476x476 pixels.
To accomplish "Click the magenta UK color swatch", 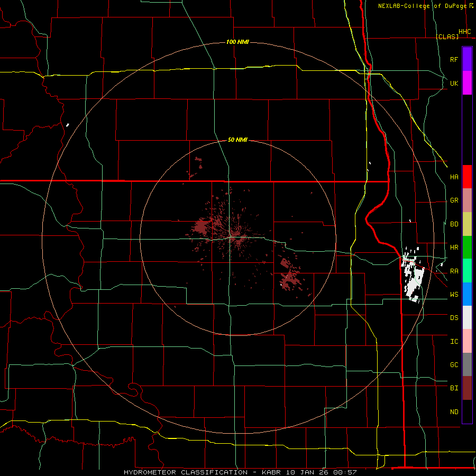I will coord(467,83).
